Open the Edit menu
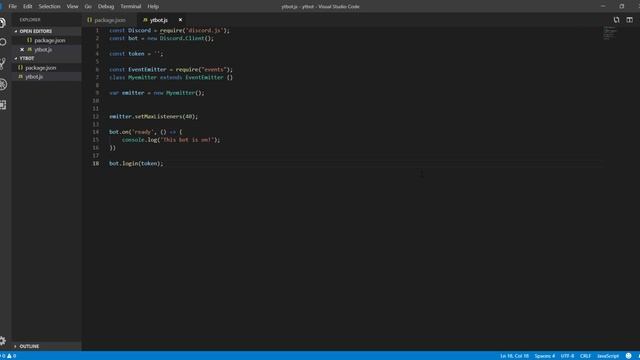 pyautogui.click(x=27, y=7)
